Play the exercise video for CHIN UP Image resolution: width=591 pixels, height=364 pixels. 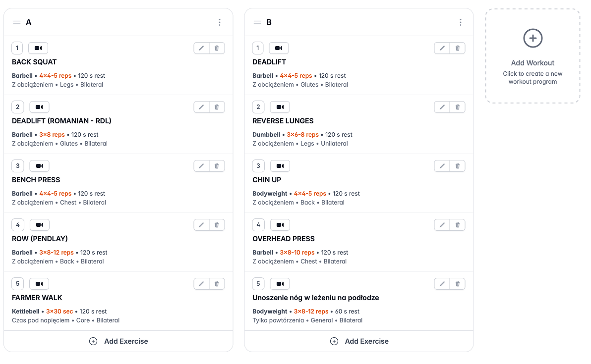click(280, 166)
